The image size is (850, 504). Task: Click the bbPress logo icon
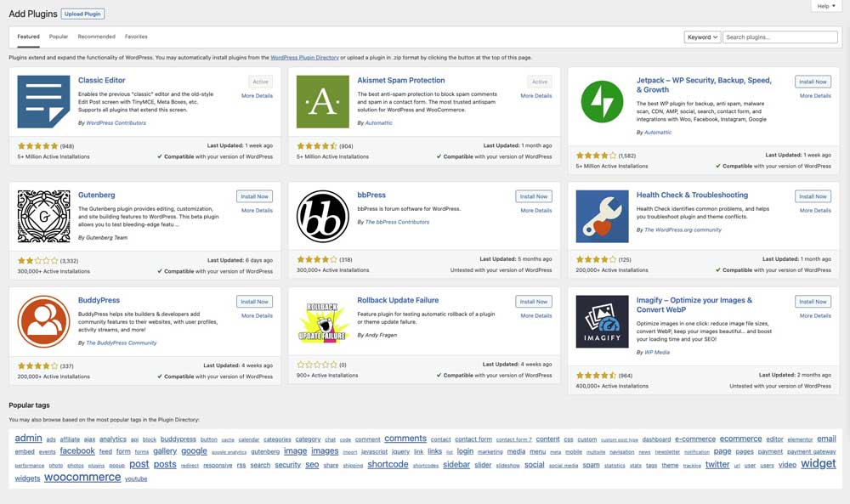[322, 216]
